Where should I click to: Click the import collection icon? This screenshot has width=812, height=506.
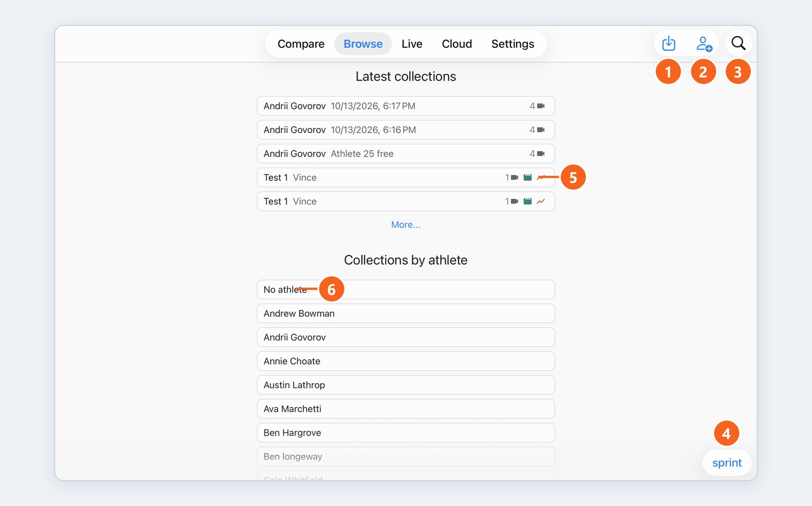point(668,43)
